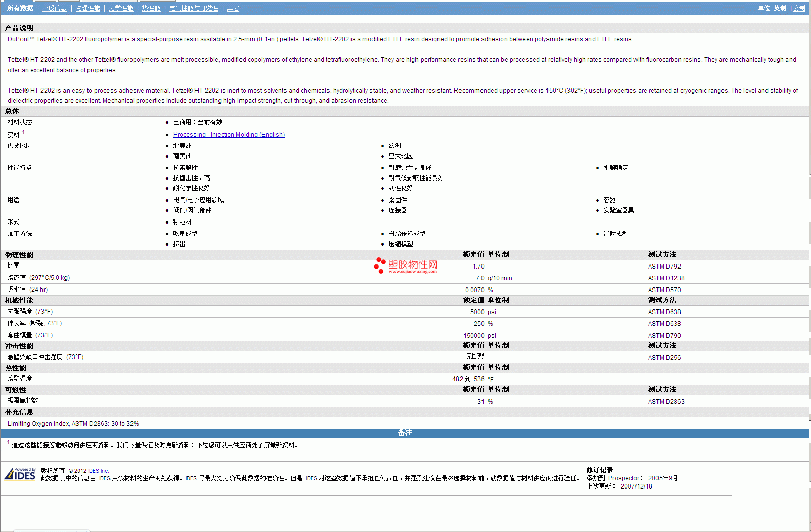
Task: Click the 北美洲 region entry
Action: (182, 146)
